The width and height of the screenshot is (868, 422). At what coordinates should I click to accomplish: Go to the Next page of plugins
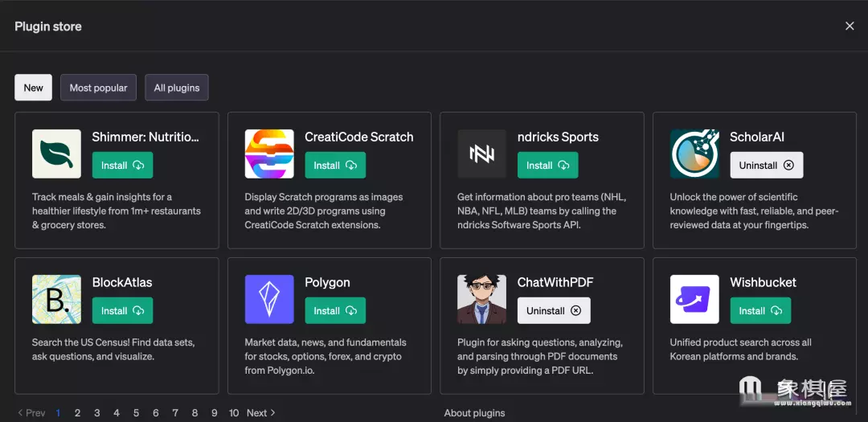[x=260, y=413]
